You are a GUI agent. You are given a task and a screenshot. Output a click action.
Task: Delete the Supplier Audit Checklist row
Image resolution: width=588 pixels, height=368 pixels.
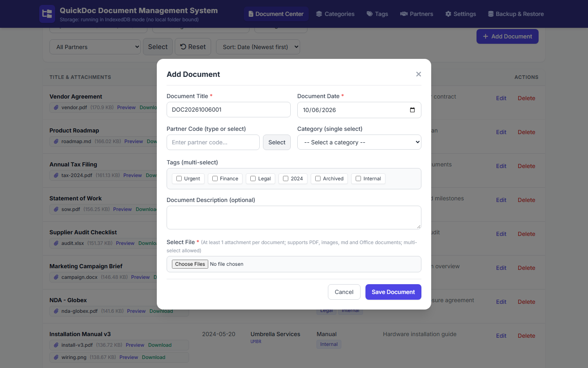pyautogui.click(x=526, y=234)
